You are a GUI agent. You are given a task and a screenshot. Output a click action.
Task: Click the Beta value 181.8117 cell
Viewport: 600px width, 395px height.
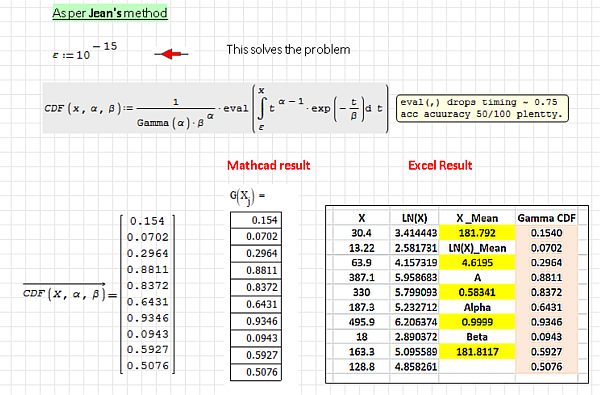pyautogui.click(x=477, y=352)
